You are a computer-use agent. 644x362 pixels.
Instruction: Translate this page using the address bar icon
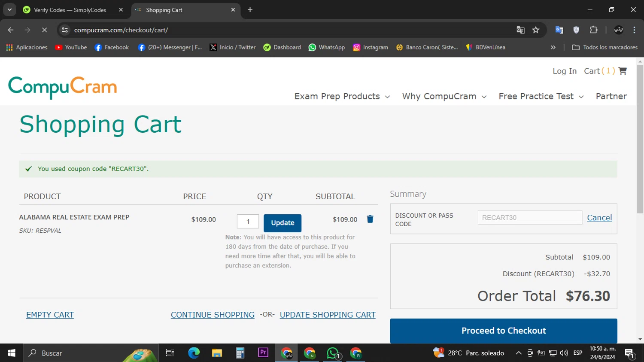click(x=520, y=30)
